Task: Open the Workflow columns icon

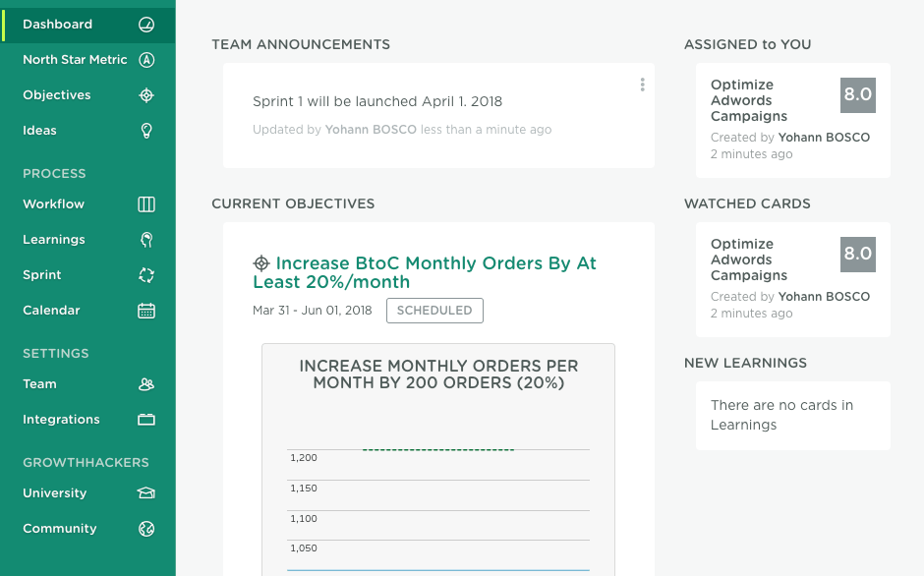Action: coord(146,204)
